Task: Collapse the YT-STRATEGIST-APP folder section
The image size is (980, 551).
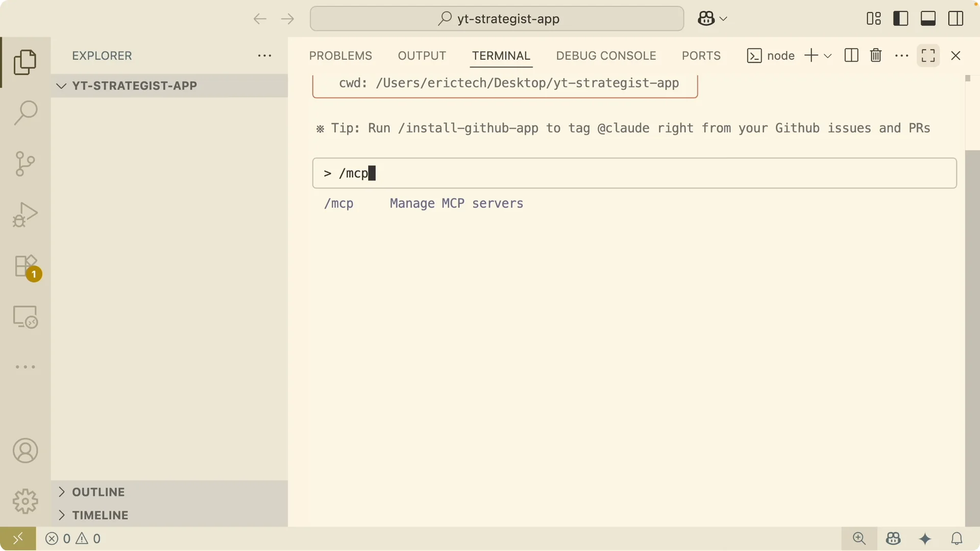Action: pos(169,86)
